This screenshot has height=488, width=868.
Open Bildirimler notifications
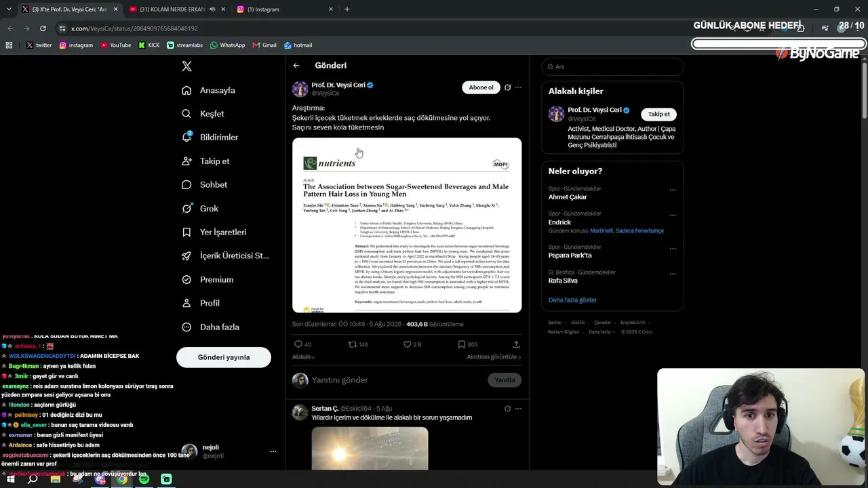coord(210,137)
